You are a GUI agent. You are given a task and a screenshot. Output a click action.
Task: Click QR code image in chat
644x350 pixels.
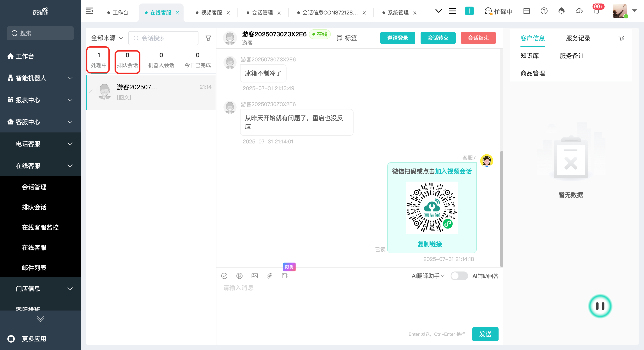(x=432, y=208)
